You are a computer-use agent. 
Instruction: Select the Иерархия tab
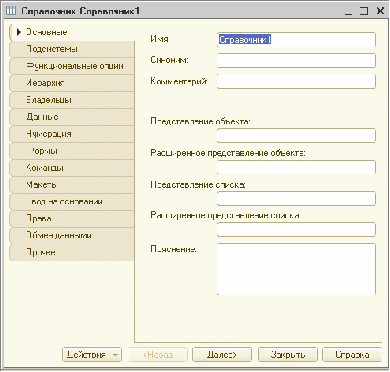click(x=72, y=83)
